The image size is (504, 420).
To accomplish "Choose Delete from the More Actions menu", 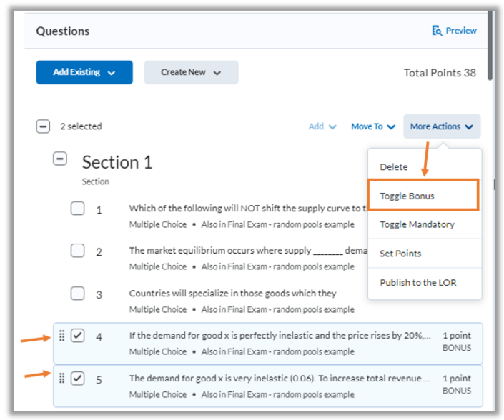I will pyautogui.click(x=394, y=167).
